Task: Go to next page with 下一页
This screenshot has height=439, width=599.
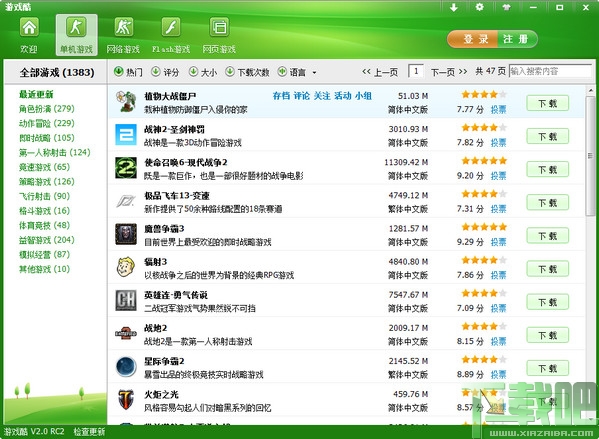Action: pyautogui.click(x=449, y=72)
